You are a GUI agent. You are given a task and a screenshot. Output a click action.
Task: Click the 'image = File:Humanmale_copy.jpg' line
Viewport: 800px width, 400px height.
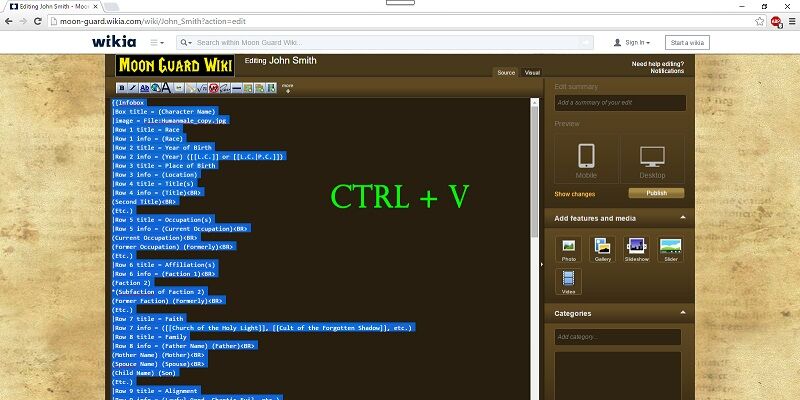point(171,120)
